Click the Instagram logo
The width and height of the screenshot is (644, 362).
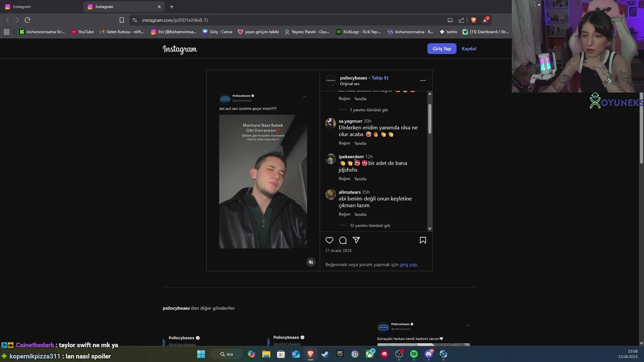[180, 49]
